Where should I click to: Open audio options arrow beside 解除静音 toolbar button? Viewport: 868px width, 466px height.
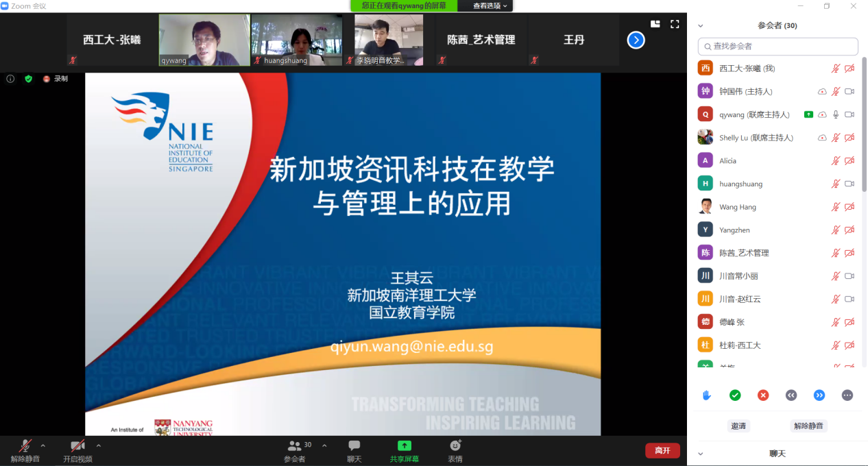(43, 445)
